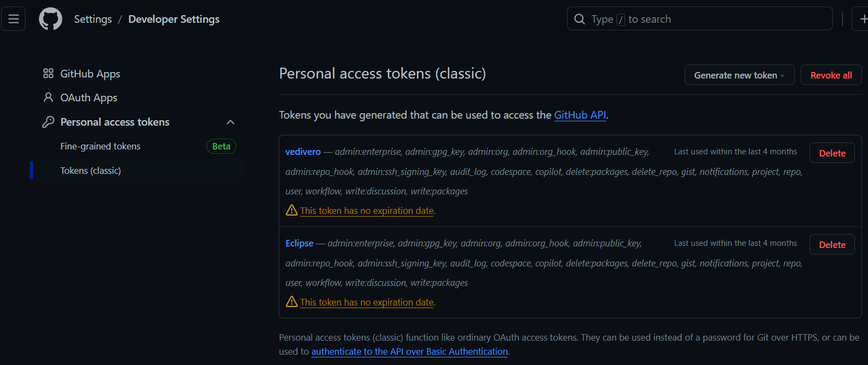Click the warning icon on Eclipse token

(x=292, y=302)
